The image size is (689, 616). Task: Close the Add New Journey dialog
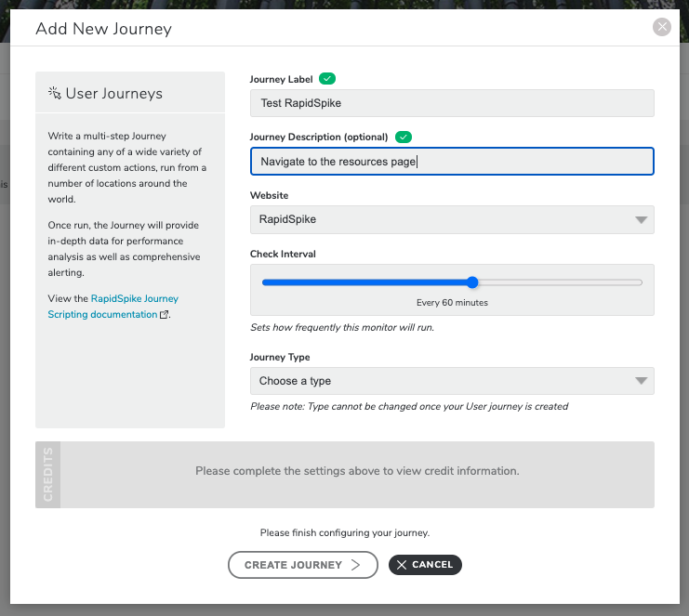661,27
